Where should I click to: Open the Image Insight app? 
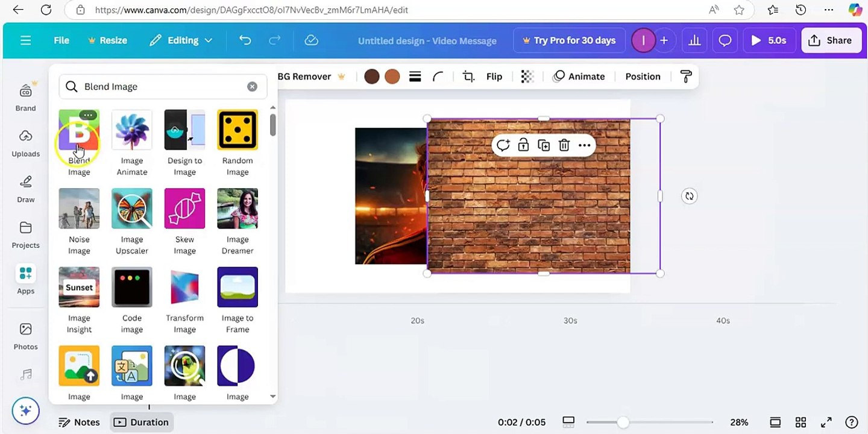click(x=79, y=301)
